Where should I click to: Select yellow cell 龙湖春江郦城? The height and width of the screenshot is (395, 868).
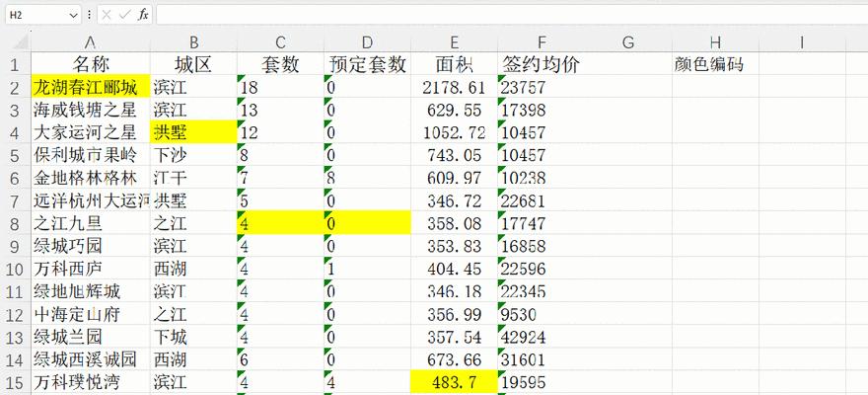tap(90, 87)
